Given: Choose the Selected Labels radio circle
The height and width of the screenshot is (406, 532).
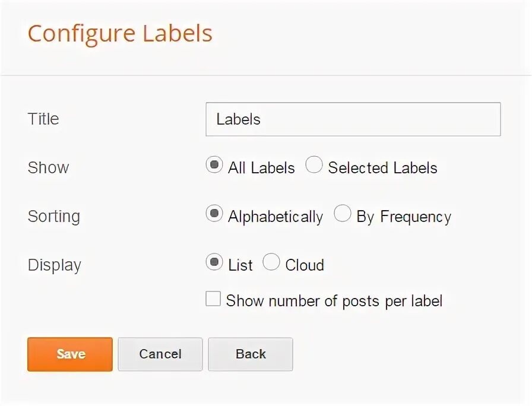Looking at the screenshot, I should tap(314, 165).
